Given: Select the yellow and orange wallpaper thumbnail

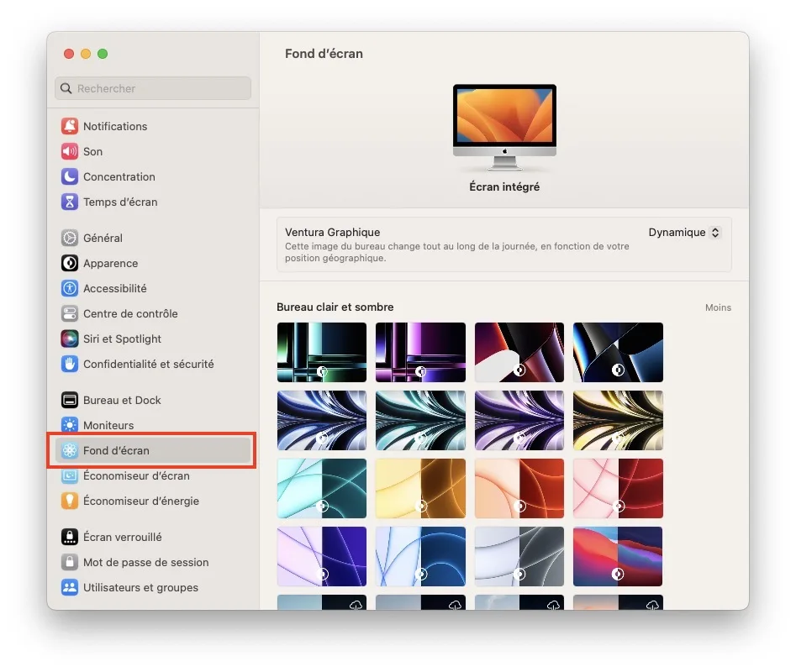Looking at the screenshot, I should click(x=421, y=488).
